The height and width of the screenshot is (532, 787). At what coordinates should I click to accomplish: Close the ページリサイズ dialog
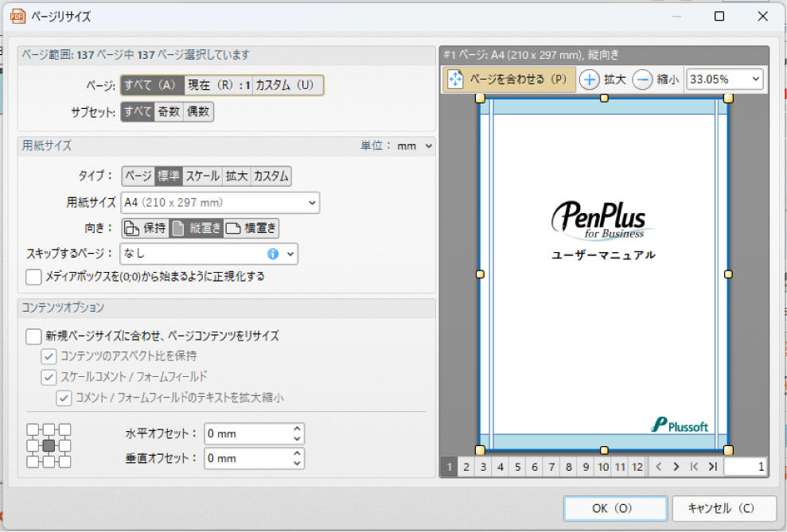click(762, 17)
